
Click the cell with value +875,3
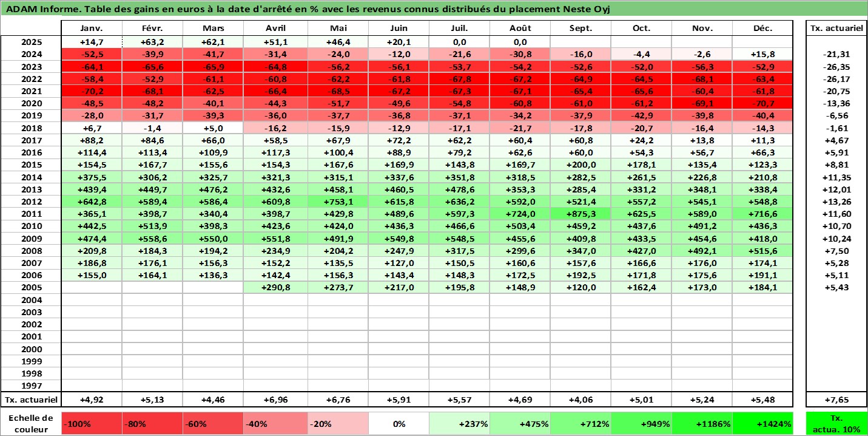click(x=580, y=214)
